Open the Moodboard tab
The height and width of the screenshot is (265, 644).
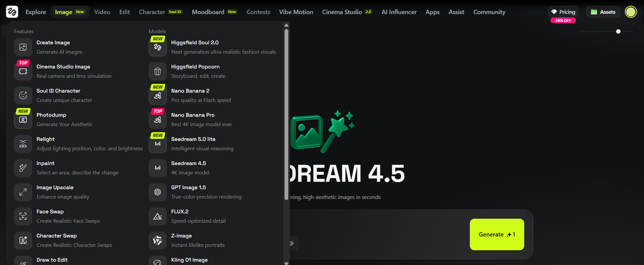coord(215,12)
